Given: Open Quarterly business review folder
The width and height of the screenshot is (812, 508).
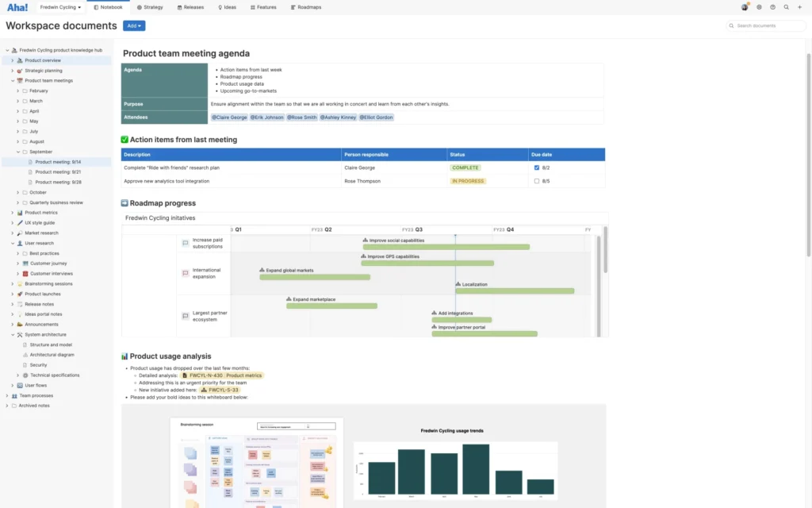Looking at the screenshot, I should (x=56, y=202).
